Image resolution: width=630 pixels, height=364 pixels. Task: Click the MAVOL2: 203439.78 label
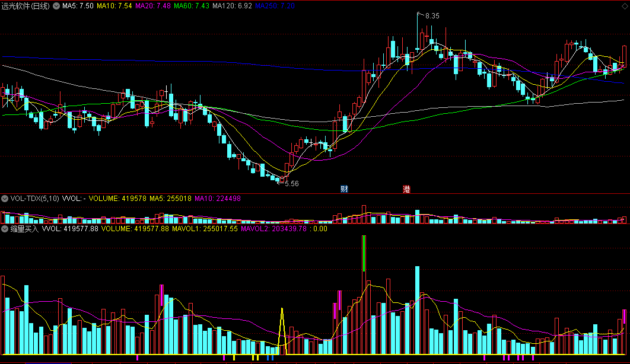[x=274, y=229]
